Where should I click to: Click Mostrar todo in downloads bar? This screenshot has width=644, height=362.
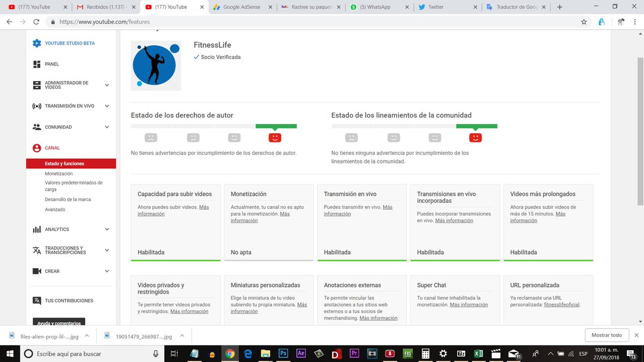click(606, 335)
